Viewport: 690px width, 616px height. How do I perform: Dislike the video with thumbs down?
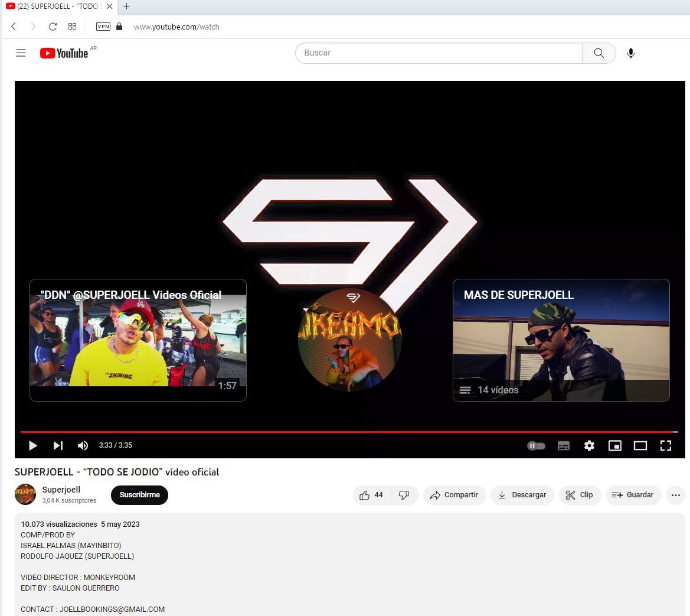coord(404,495)
